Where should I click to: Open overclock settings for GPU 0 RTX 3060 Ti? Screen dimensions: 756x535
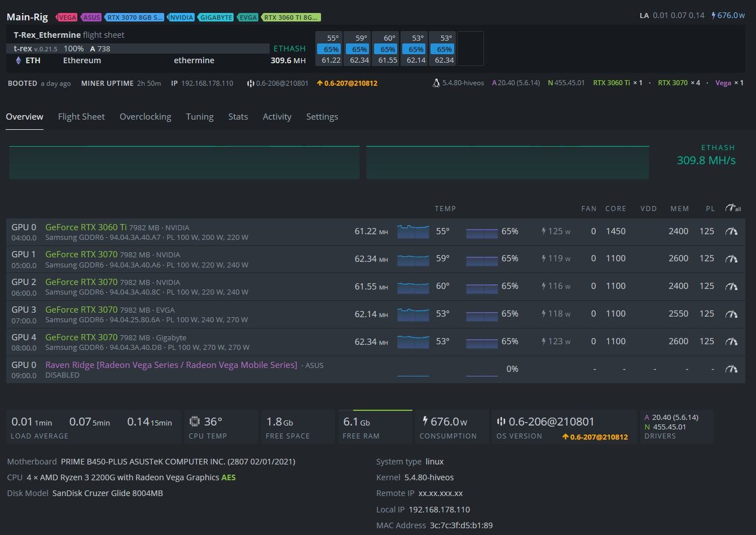click(x=731, y=231)
